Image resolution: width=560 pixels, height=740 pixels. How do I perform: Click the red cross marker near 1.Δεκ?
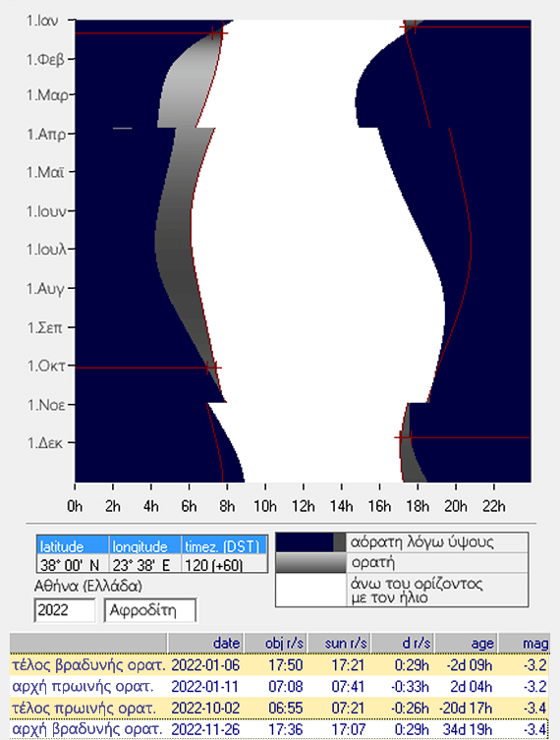[x=404, y=437]
